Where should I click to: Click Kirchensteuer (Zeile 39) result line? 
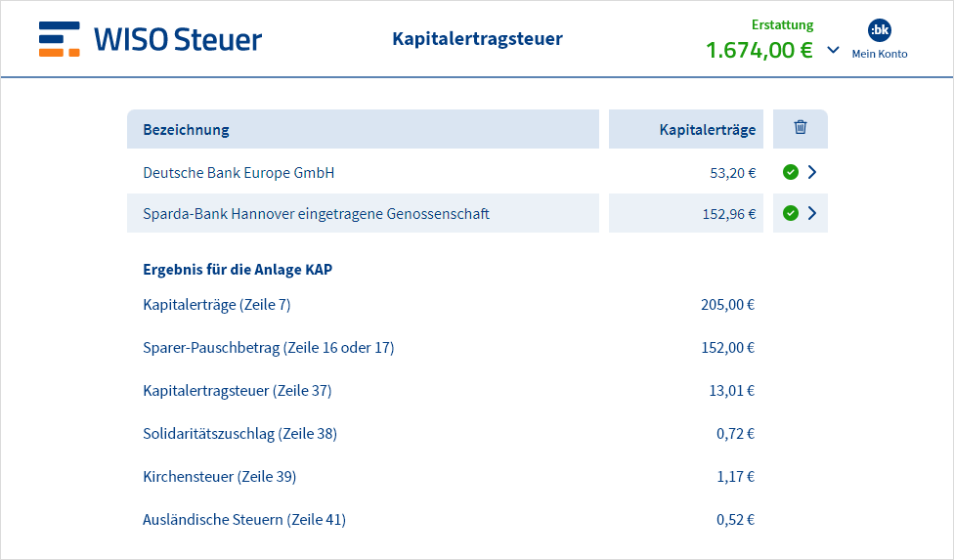tap(449, 477)
